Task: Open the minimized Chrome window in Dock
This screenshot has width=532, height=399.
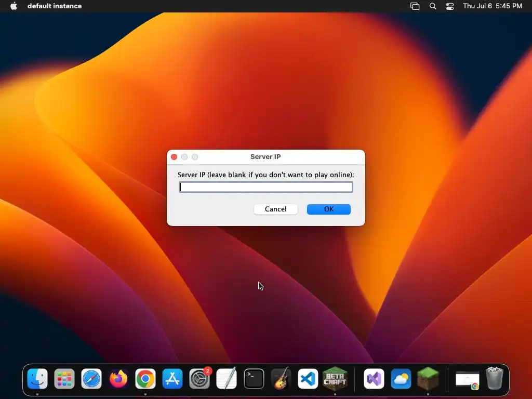Action: pos(467,380)
